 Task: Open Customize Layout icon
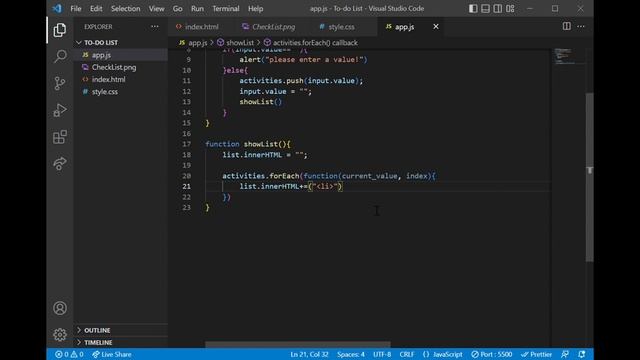coord(510,9)
